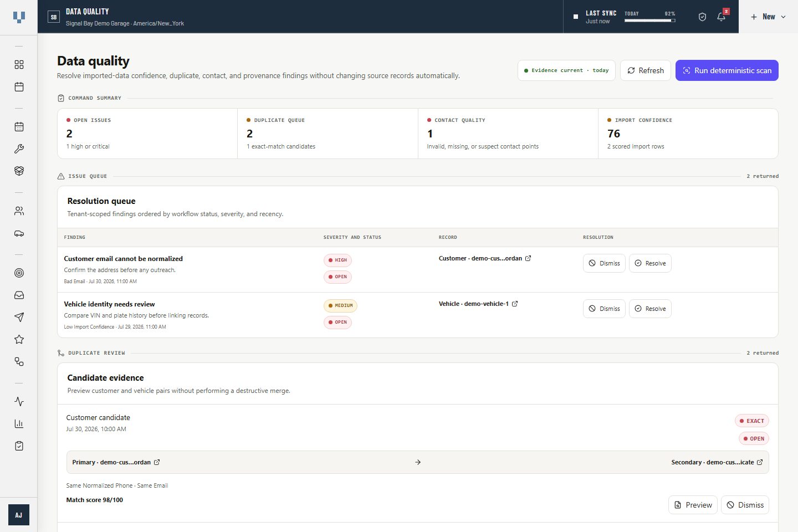Click the Finding column header

click(75, 237)
